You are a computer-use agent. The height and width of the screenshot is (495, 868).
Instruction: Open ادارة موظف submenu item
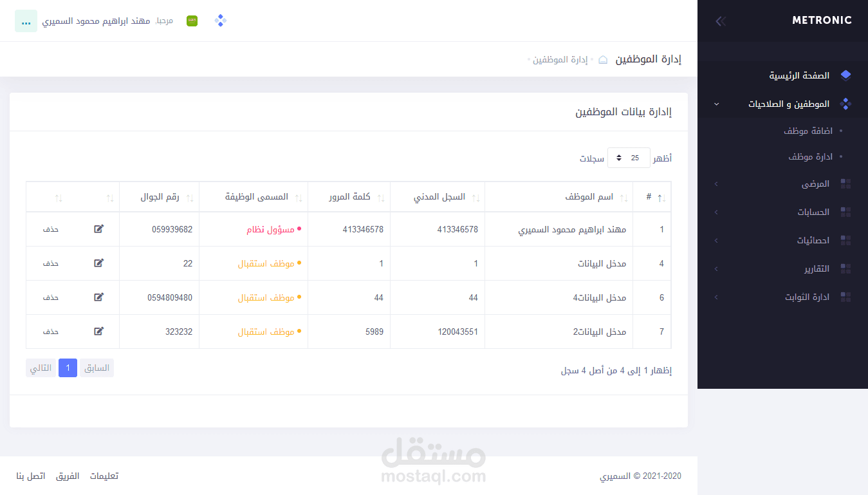tap(811, 157)
